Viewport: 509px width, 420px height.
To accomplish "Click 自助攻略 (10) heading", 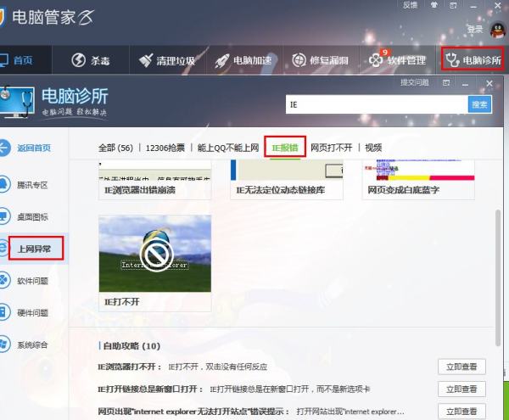I will (131, 346).
